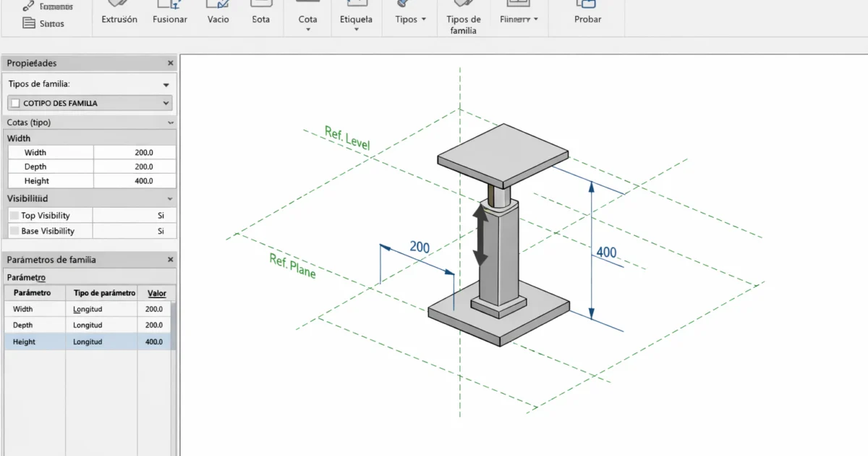
Task: Open the Tipos menu
Action: click(409, 20)
